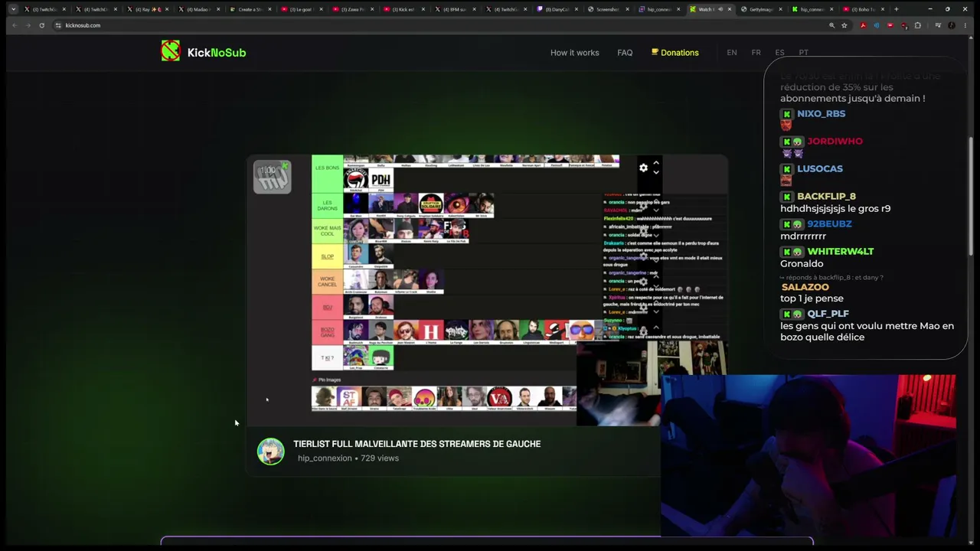Click the NIXO_RBS chat username
The width and height of the screenshot is (980, 551).
(821, 114)
